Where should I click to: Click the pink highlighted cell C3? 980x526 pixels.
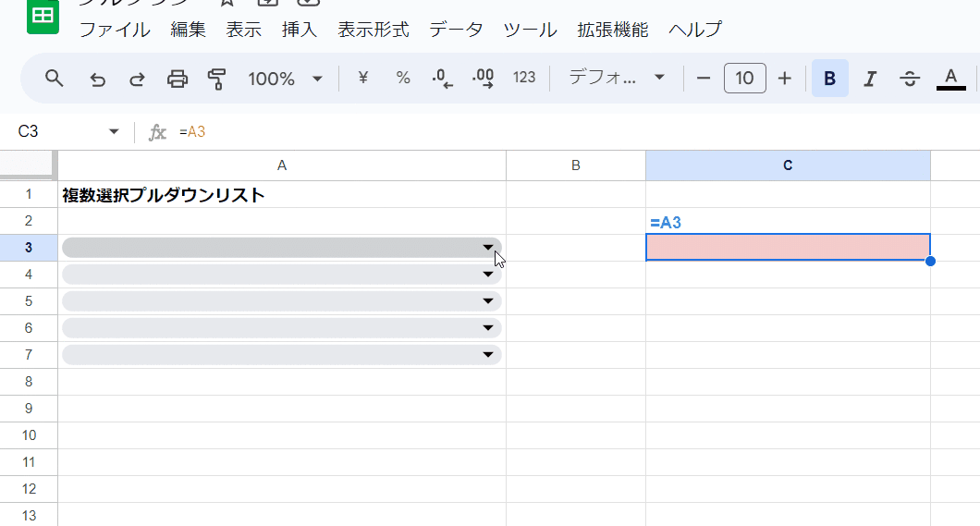click(x=788, y=248)
